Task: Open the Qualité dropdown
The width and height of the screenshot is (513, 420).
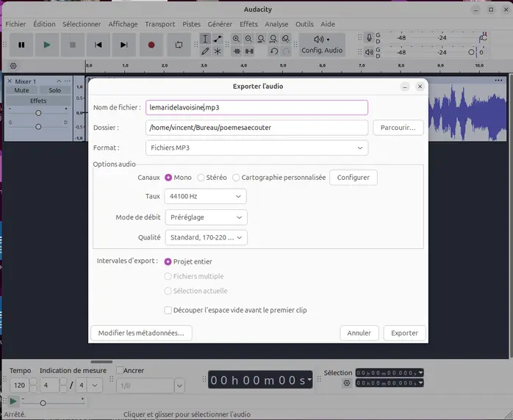Action: tap(206, 238)
